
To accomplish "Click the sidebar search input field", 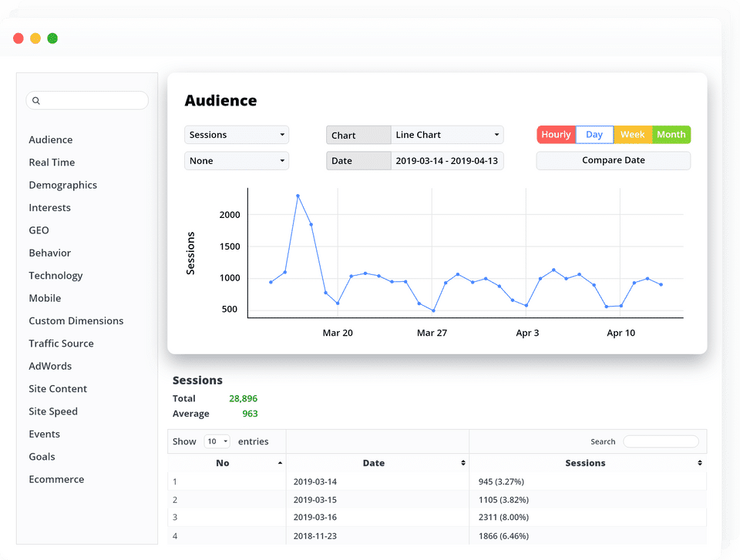I will tap(87, 100).
